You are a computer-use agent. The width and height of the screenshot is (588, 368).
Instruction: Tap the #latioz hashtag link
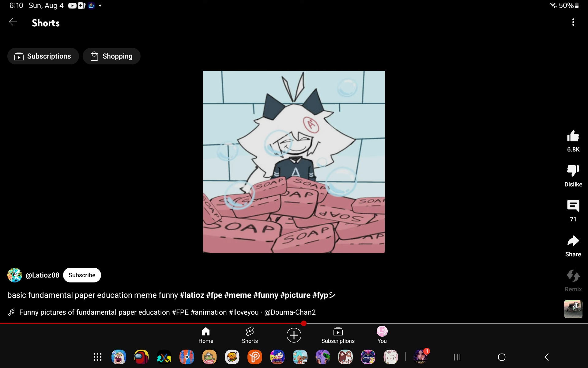click(x=192, y=295)
